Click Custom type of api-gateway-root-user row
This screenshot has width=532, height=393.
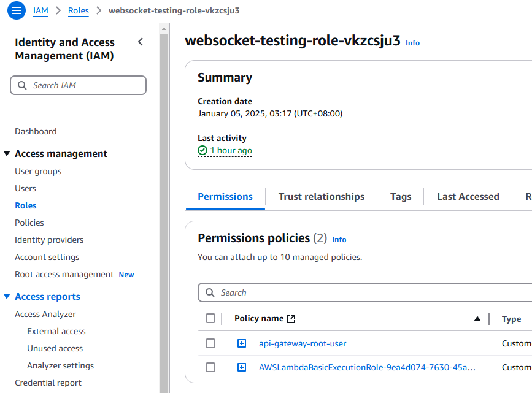pos(517,343)
